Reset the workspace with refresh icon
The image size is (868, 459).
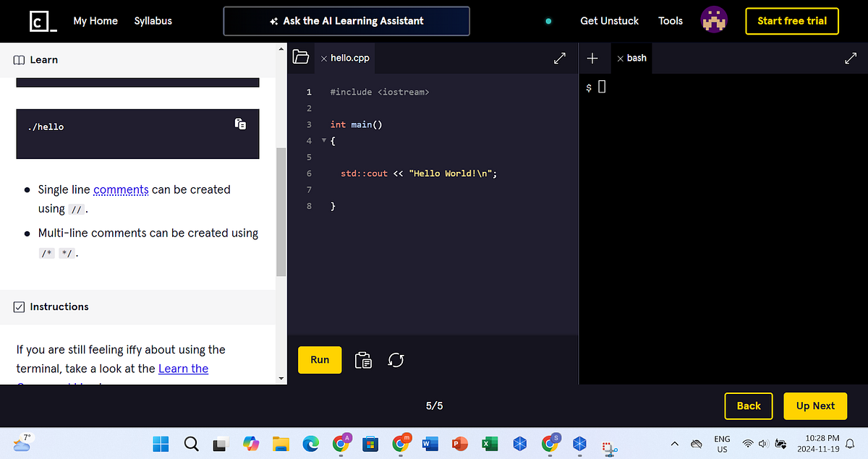pos(396,360)
